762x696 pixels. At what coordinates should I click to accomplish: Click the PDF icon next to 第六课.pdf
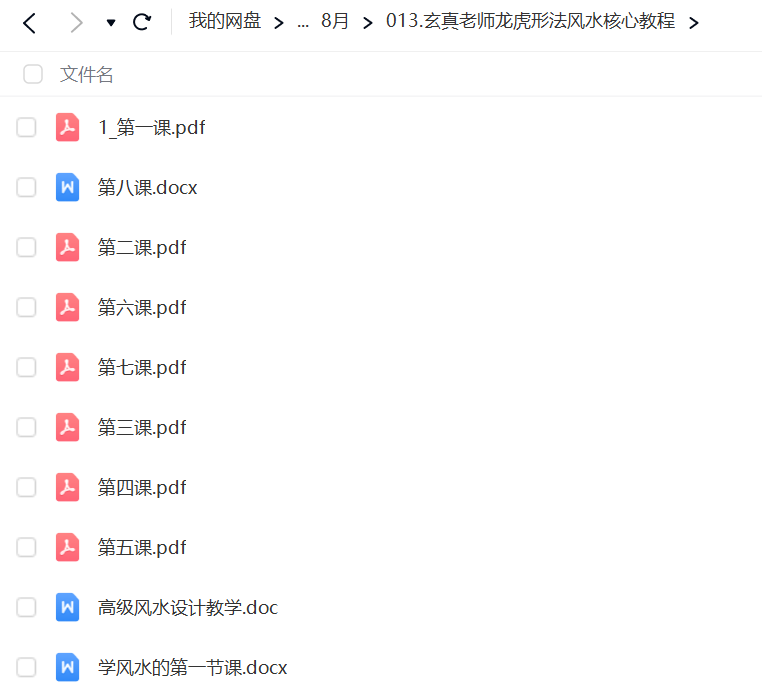tap(68, 307)
